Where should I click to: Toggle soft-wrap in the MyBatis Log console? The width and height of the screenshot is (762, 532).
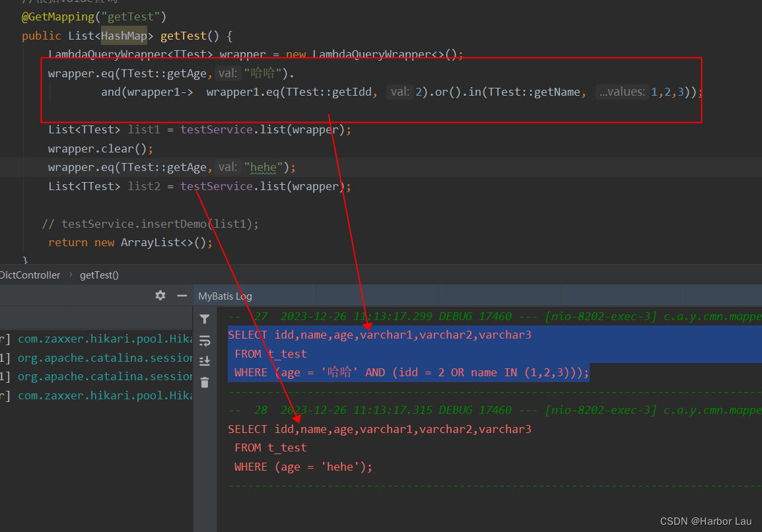click(205, 341)
